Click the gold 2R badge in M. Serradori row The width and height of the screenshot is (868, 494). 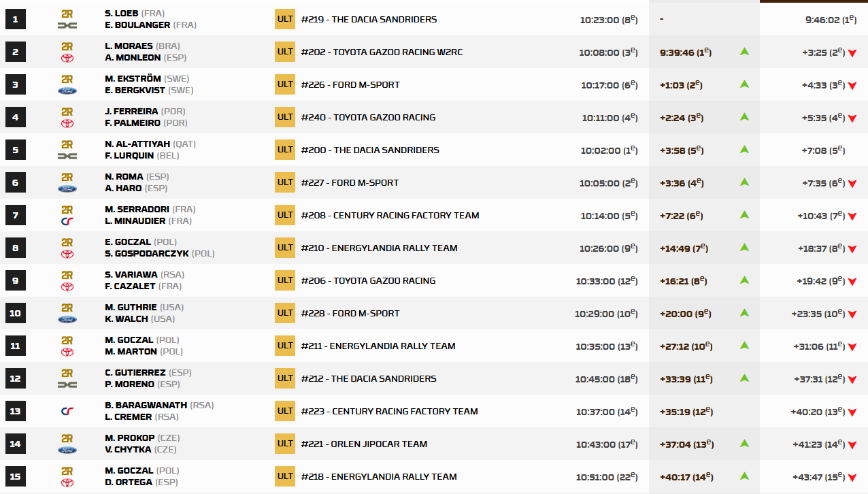click(67, 210)
